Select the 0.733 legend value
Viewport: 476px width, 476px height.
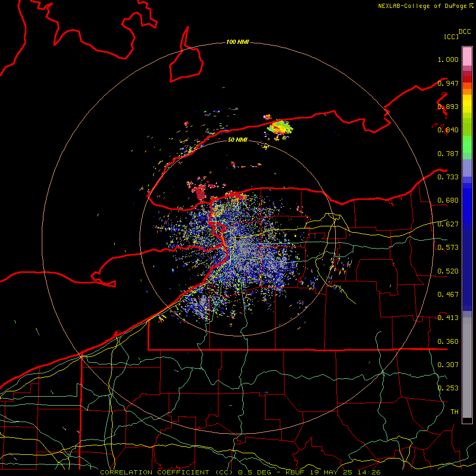pos(448,177)
